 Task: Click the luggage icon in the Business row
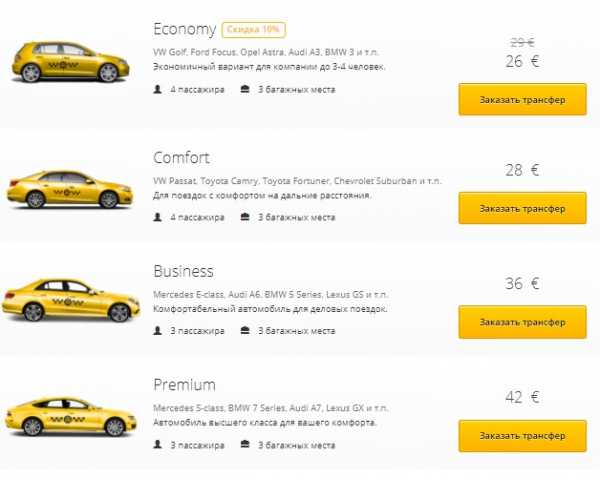click(x=245, y=331)
